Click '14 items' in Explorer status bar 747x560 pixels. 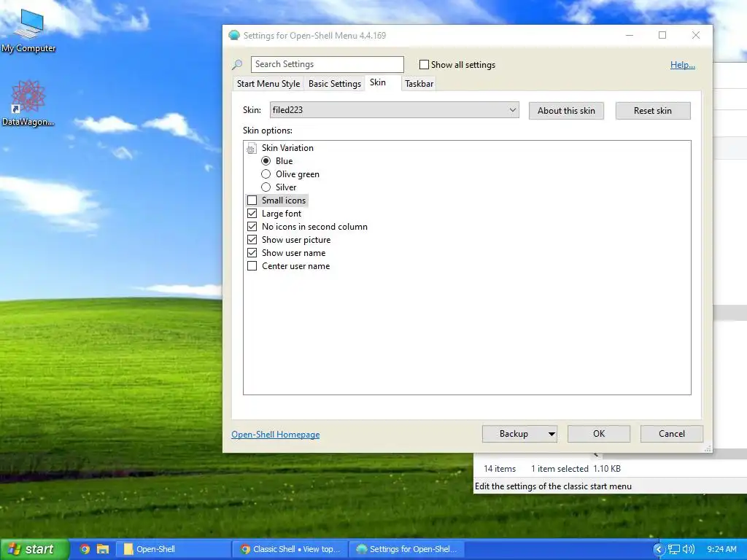click(x=499, y=469)
